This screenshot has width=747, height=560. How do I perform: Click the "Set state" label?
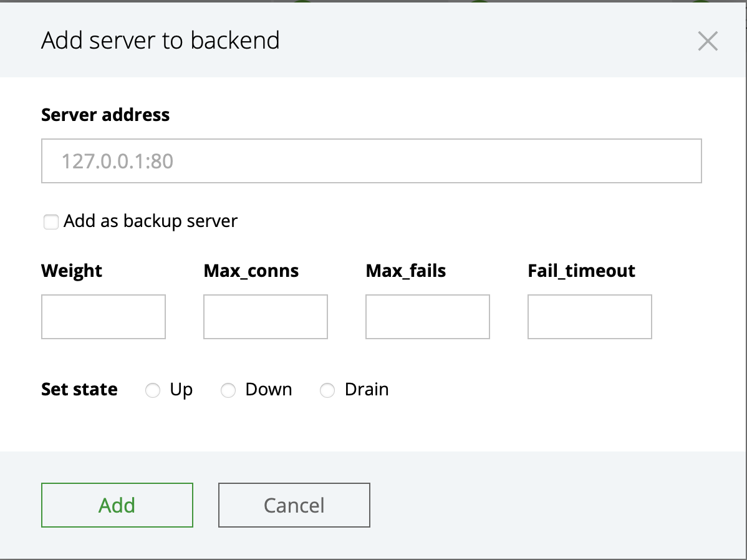point(79,390)
